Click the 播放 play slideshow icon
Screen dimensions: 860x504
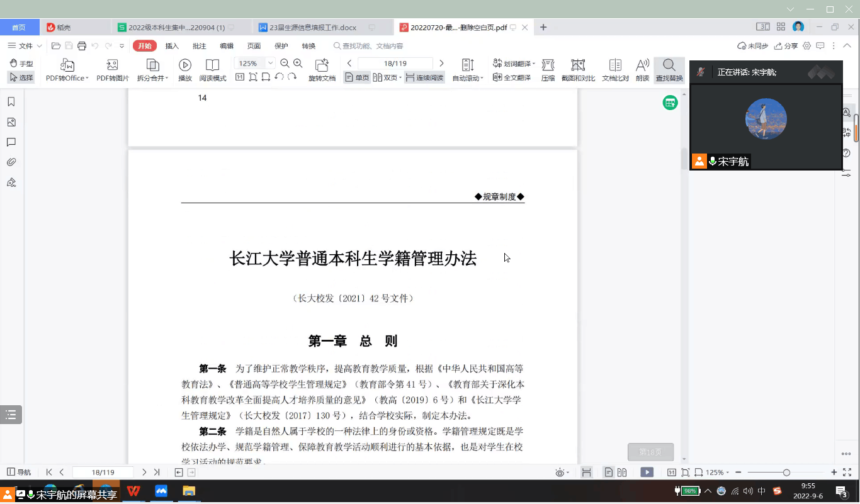click(185, 70)
